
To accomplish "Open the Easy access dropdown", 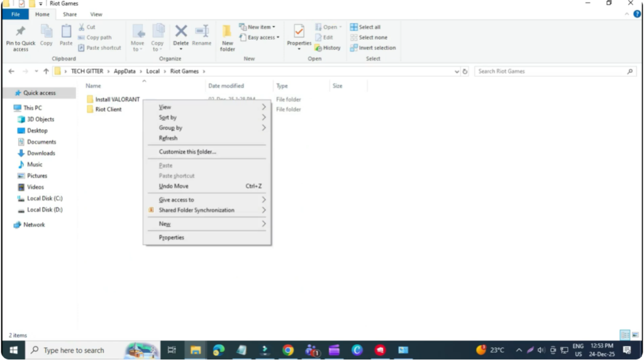I will click(260, 37).
